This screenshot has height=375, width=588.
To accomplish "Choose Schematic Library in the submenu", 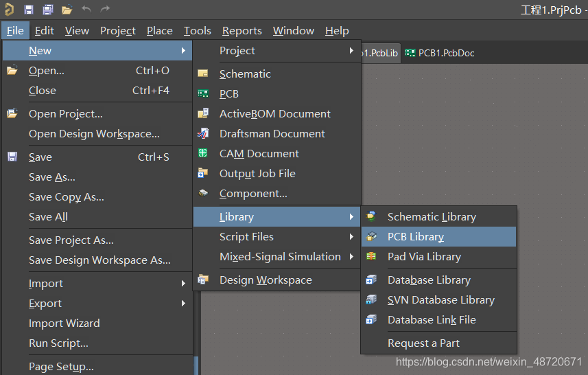I will pyautogui.click(x=431, y=217).
